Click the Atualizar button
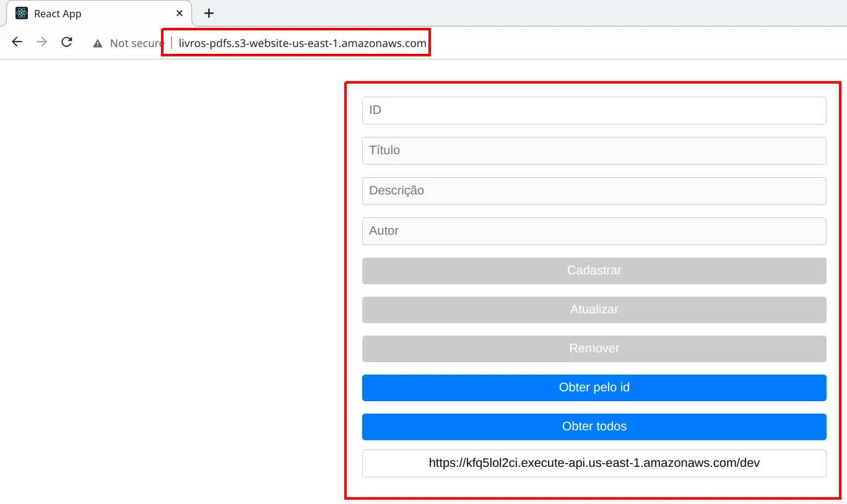Viewport: 847px width, 504px height. pos(594,310)
